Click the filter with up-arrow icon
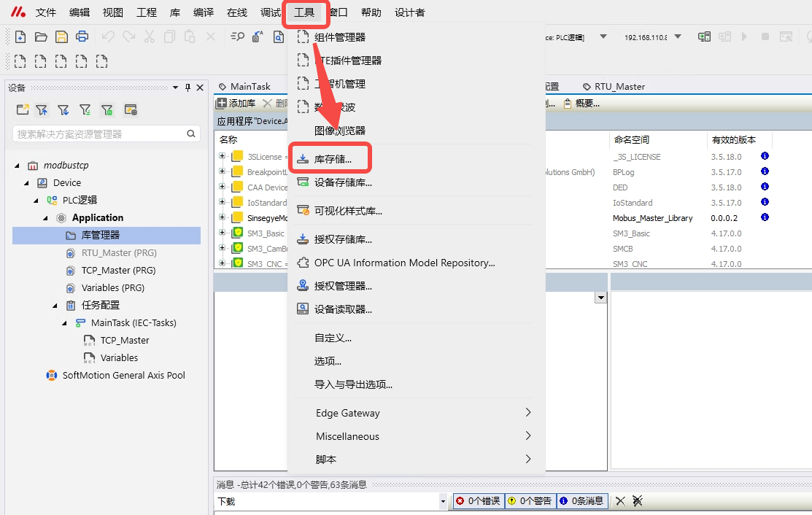The image size is (812, 515). (42, 109)
